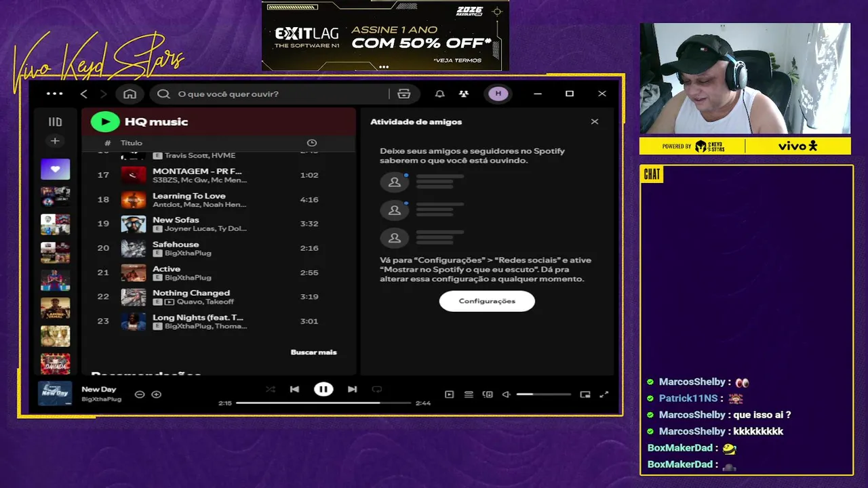Adjust the volume slider
Viewport: 868px width, 488px height.
coord(543,394)
